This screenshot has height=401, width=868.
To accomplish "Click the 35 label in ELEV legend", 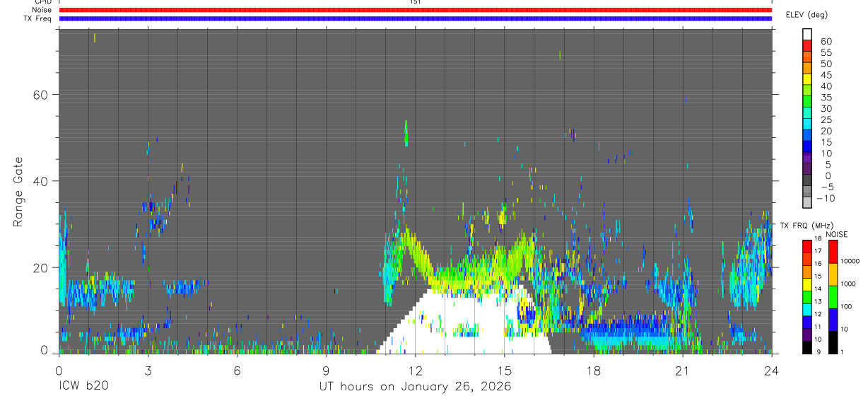I will tap(826, 98).
